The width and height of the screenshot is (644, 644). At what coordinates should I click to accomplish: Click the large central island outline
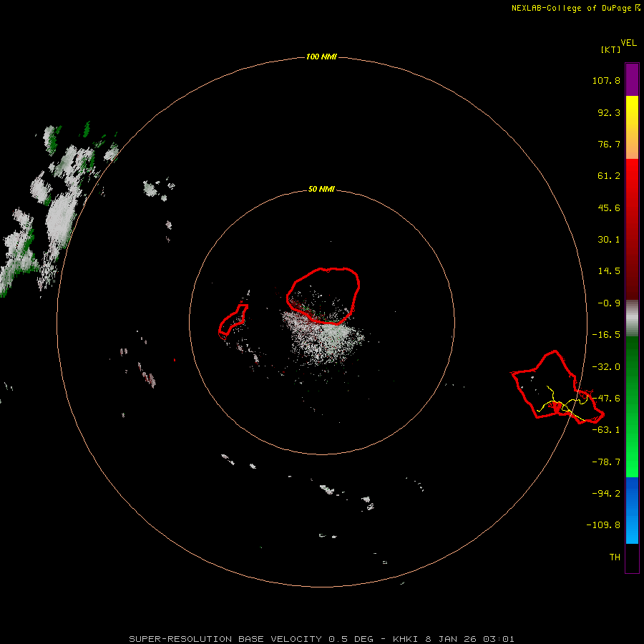tap(323, 296)
